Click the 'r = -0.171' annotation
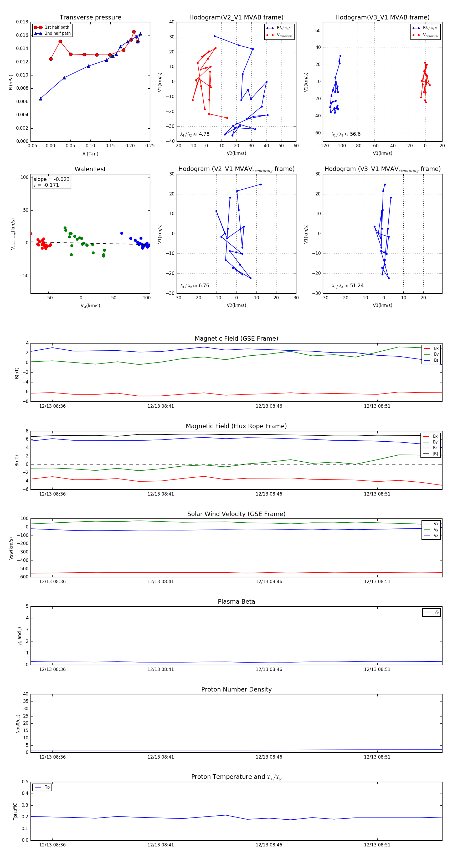 pos(47,185)
